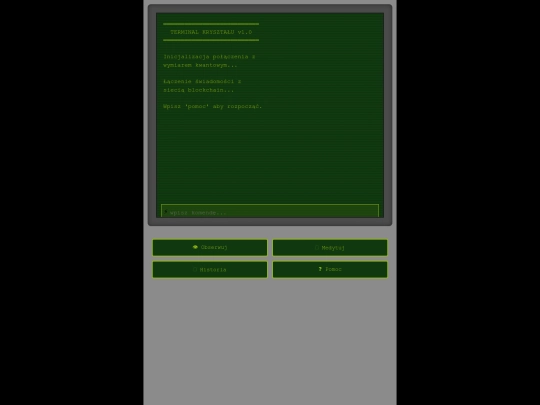The width and height of the screenshot is (540, 405).
Task: Open the Historia button
Action: [210, 270]
